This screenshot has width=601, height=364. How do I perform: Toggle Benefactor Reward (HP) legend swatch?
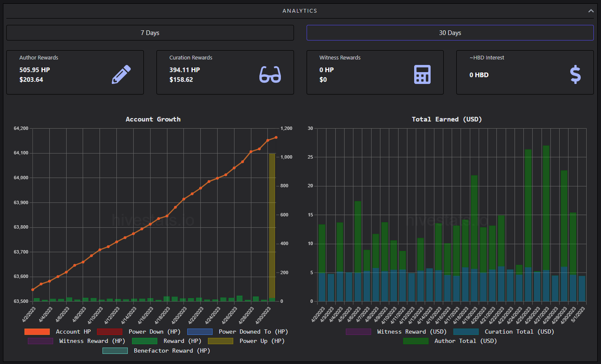coord(115,351)
